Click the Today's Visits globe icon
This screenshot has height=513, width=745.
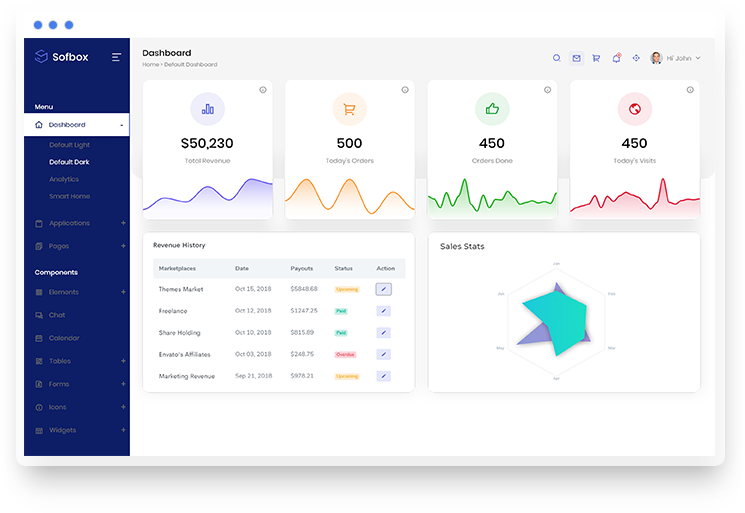pos(634,109)
